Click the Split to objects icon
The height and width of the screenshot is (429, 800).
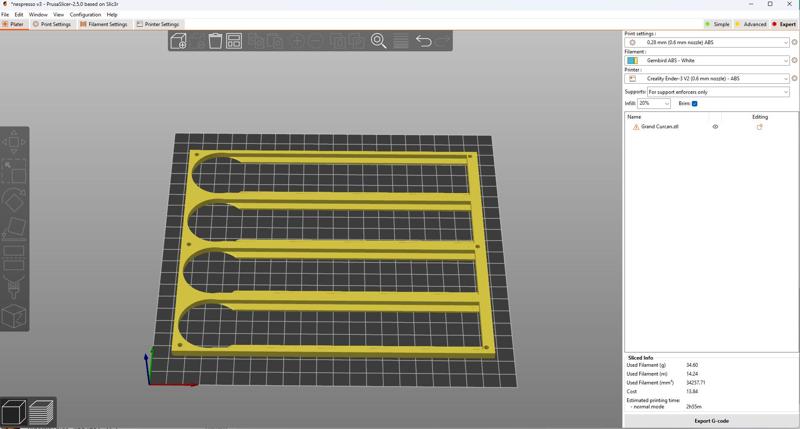tap(338, 41)
